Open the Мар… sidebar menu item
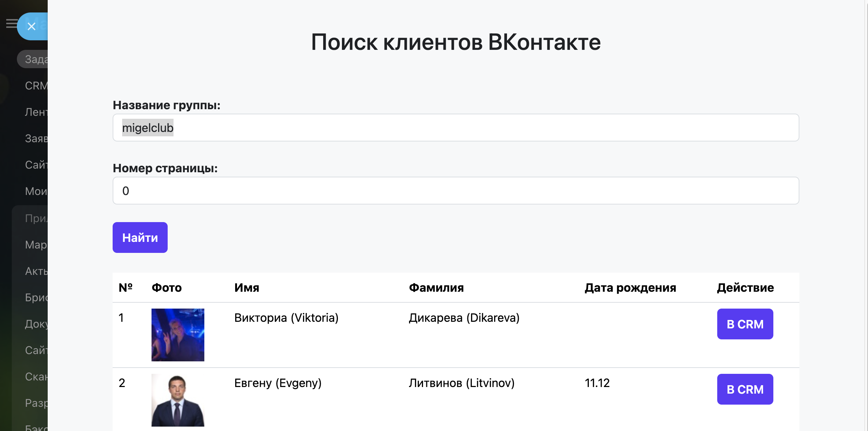Image resolution: width=868 pixels, height=431 pixels. coord(36,245)
